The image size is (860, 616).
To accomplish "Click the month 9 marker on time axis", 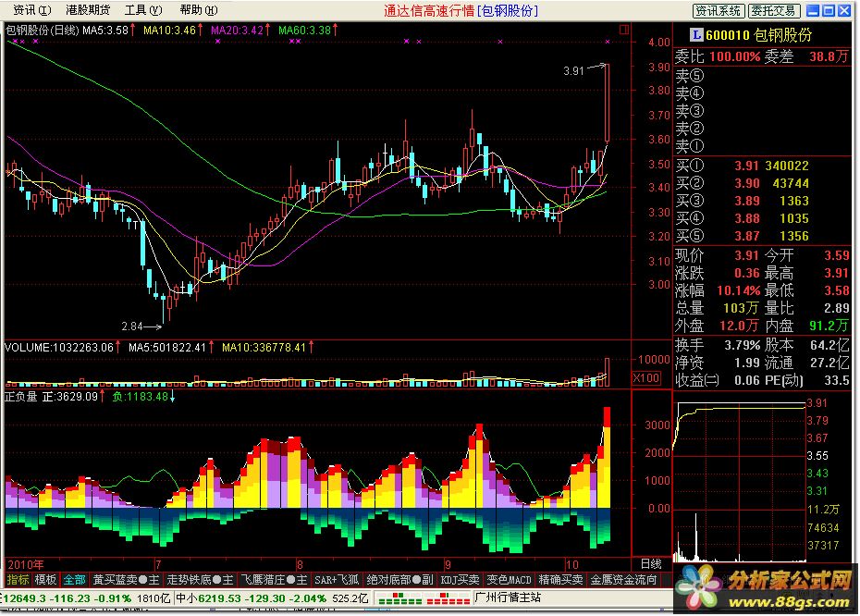I will click(448, 564).
